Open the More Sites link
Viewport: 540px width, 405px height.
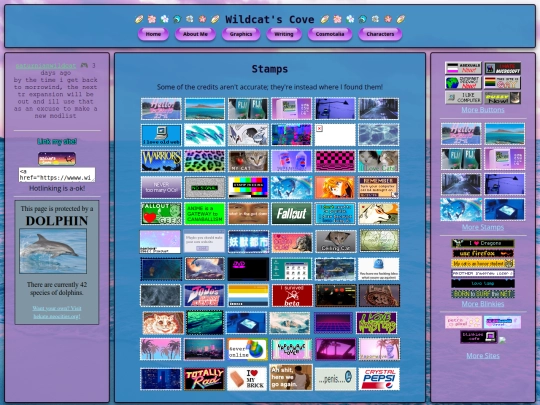pos(483,356)
